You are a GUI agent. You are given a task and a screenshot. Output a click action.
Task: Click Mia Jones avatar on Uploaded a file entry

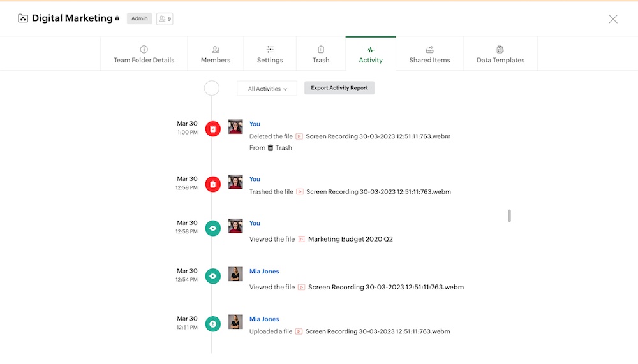pos(235,322)
